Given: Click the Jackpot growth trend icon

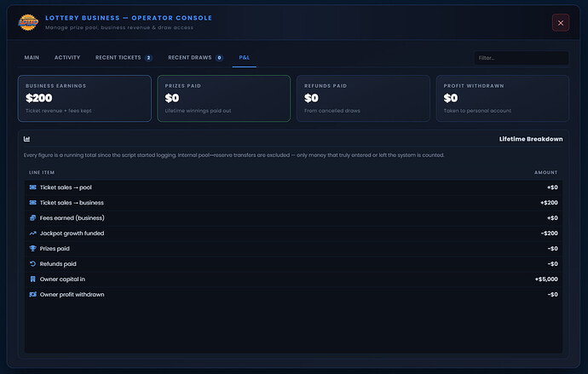Looking at the screenshot, I should coord(32,233).
